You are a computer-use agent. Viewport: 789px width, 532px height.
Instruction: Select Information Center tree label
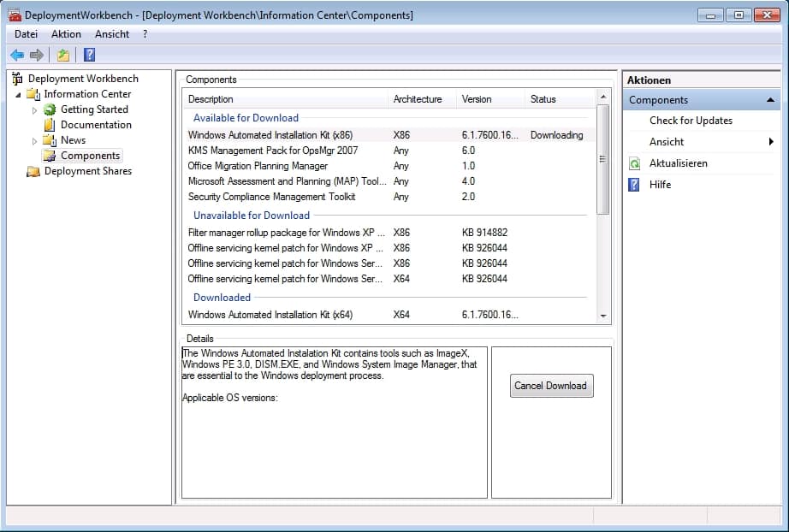coord(87,94)
